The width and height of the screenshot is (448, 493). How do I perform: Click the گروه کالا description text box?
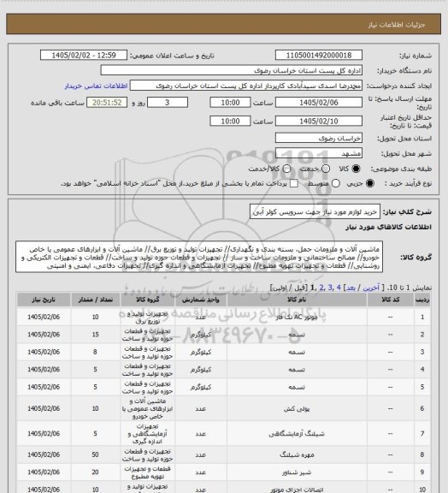(x=199, y=257)
